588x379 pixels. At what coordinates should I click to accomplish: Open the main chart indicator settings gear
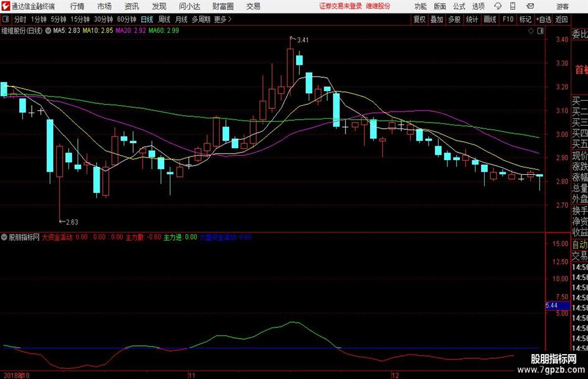(x=48, y=30)
